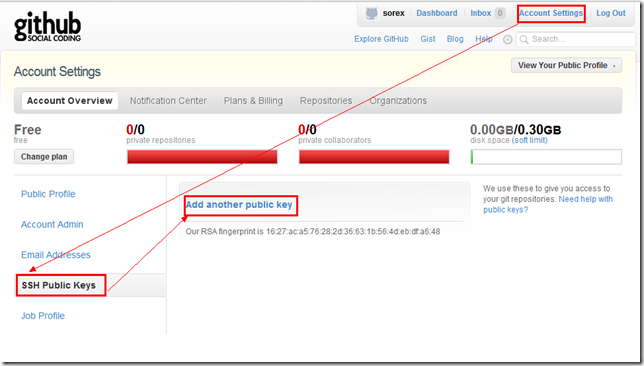
Task: Click the Free plan label
Action: [x=28, y=130]
